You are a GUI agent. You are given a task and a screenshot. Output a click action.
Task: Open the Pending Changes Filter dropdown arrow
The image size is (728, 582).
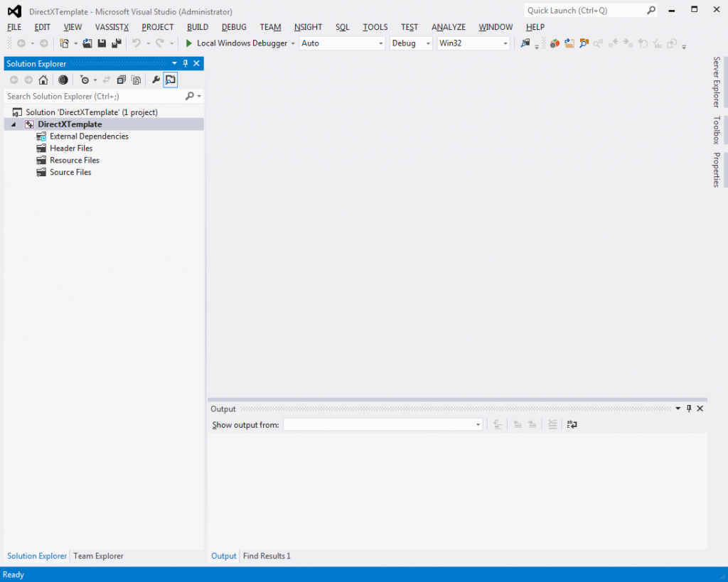click(x=95, y=80)
